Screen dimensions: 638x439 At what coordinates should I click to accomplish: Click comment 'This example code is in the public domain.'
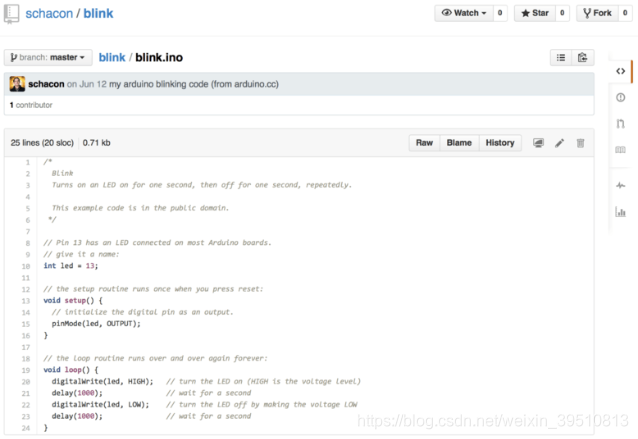pos(140,208)
